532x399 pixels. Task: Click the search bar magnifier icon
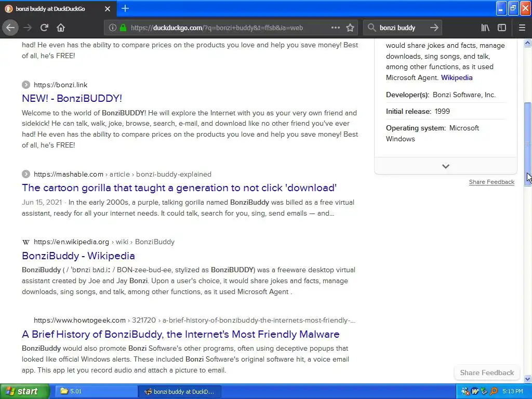(371, 28)
